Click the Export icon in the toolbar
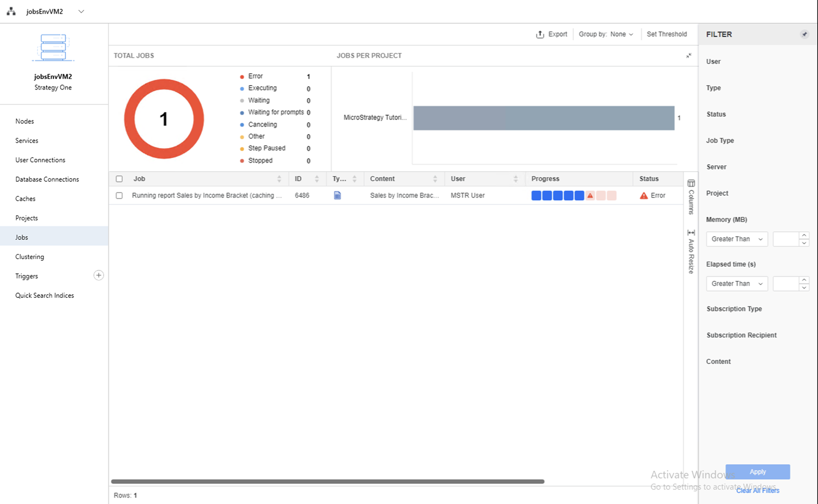Viewport: 818px width, 504px height. click(x=540, y=34)
